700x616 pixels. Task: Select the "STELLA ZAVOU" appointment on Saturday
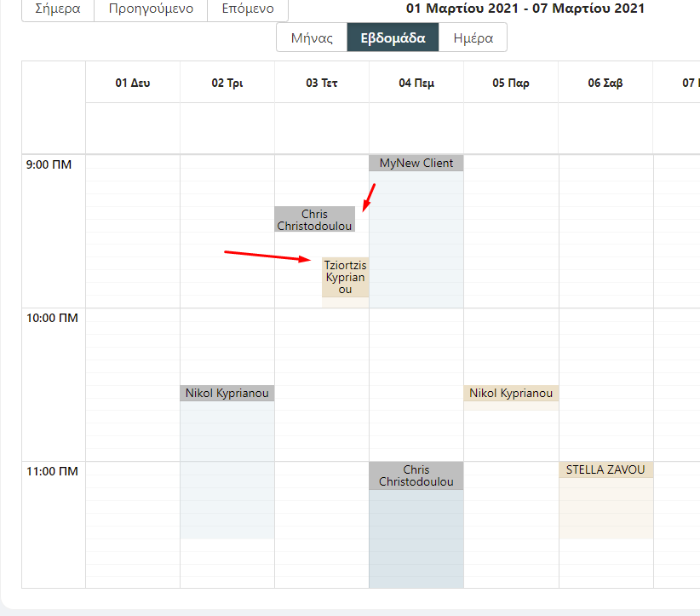(x=605, y=469)
